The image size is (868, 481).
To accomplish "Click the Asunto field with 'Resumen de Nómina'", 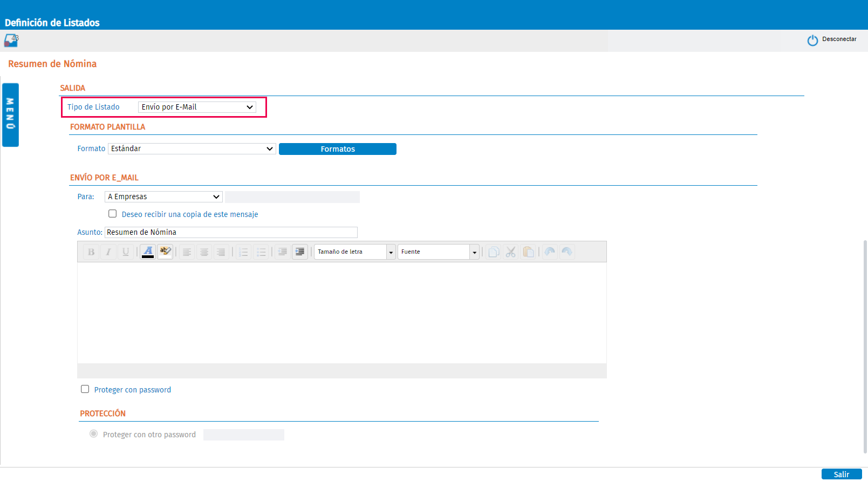I will coord(231,232).
